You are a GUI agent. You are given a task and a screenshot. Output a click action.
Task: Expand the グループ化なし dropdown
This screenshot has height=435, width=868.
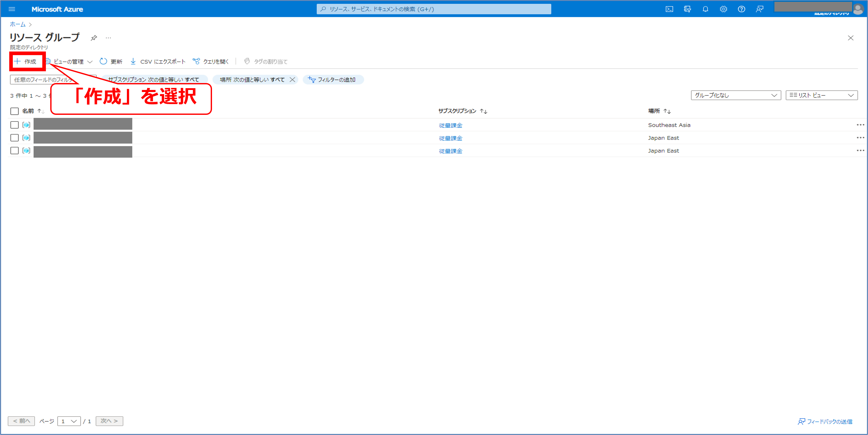coord(735,95)
